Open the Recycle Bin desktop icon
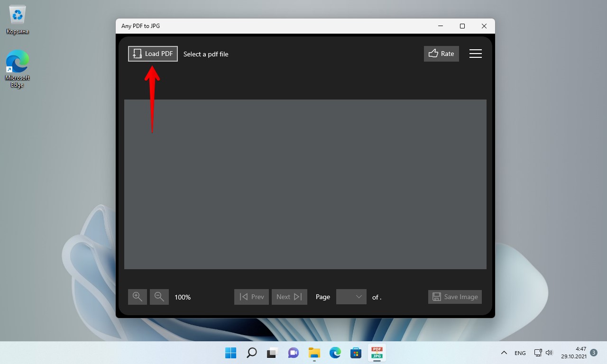 click(18, 20)
